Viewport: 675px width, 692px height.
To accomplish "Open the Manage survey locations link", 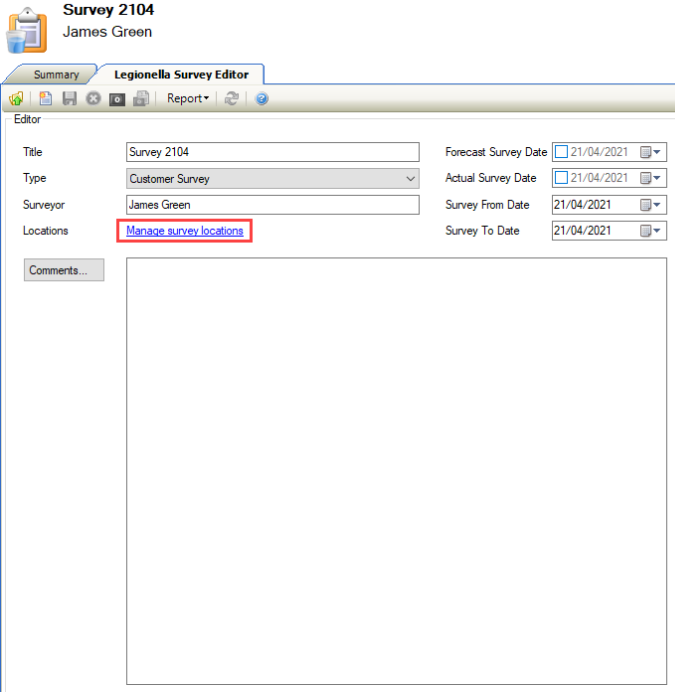I will point(184,231).
